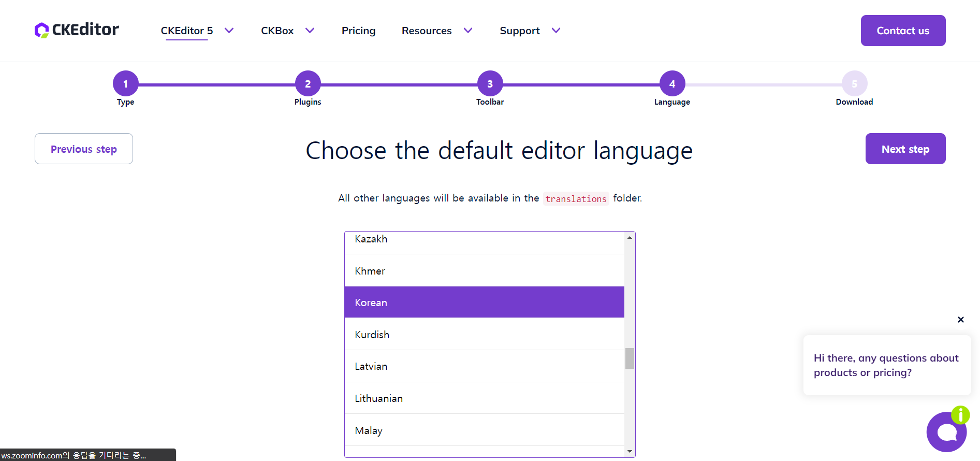Expand the CKBox menu chevron

[310, 31]
